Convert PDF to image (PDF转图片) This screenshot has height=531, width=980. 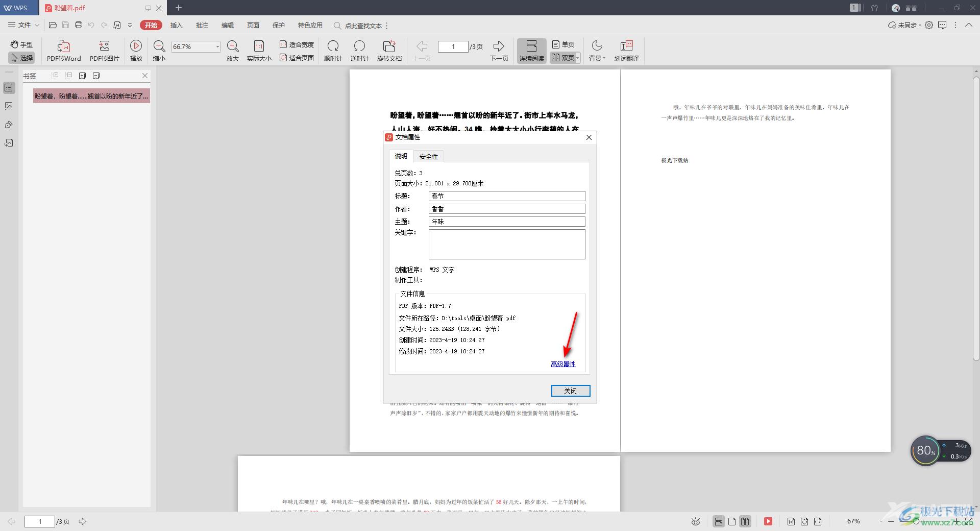click(104, 51)
